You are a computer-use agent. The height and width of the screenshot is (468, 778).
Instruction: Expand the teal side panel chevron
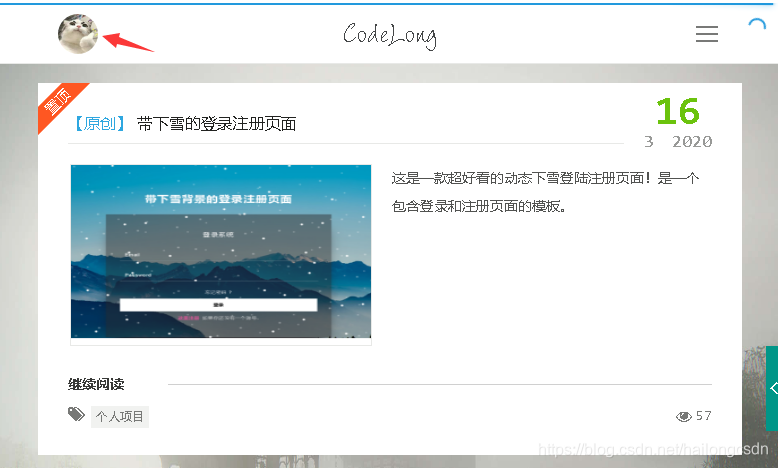(773, 388)
